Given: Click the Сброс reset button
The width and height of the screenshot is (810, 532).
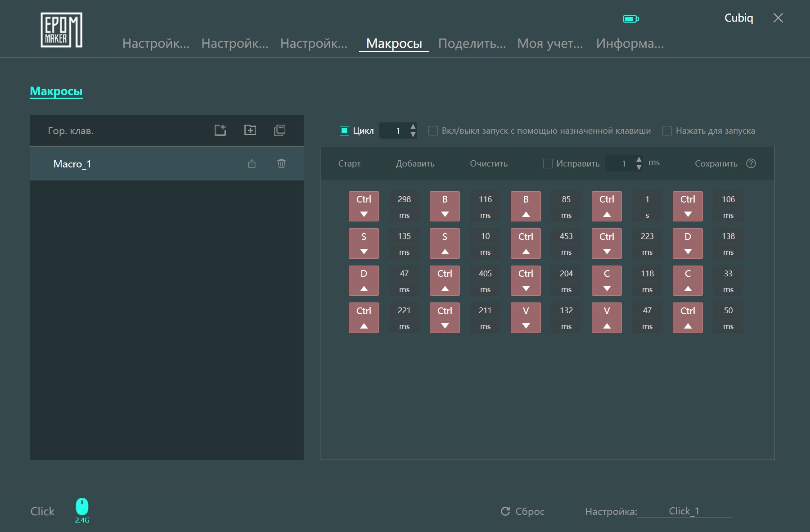Looking at the screenshot, I should [530, 511].
